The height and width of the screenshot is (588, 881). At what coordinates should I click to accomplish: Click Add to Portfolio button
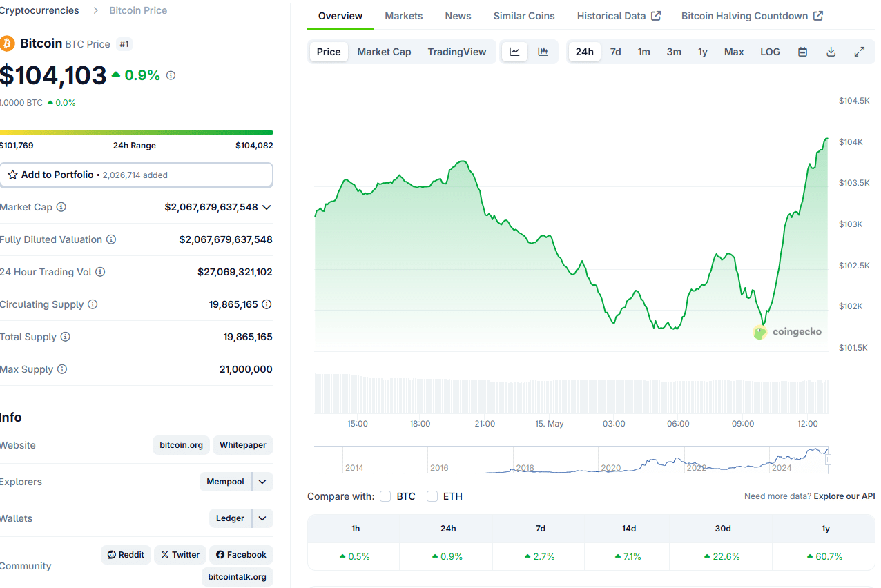click(137, 175)
